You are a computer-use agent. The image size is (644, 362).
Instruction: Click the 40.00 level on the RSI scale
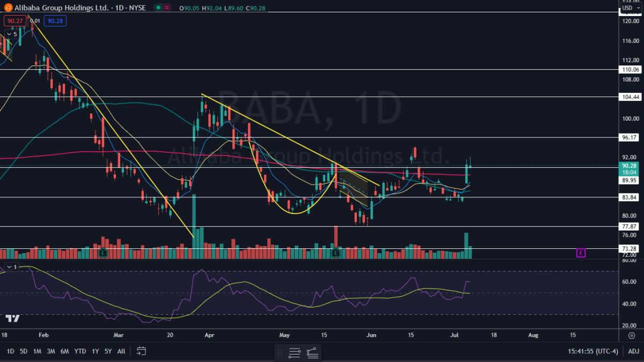click(630, 304)
